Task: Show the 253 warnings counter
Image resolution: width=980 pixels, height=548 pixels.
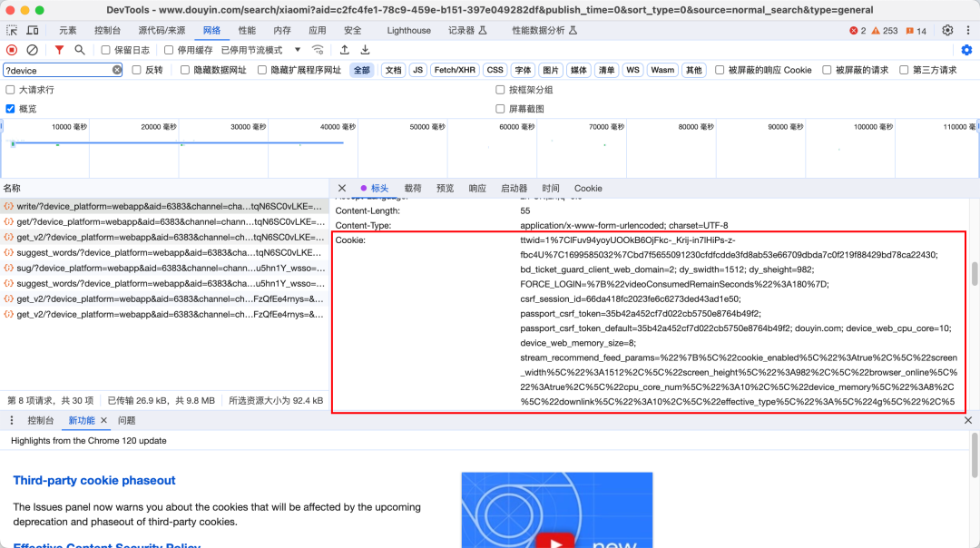Action: 885,31
